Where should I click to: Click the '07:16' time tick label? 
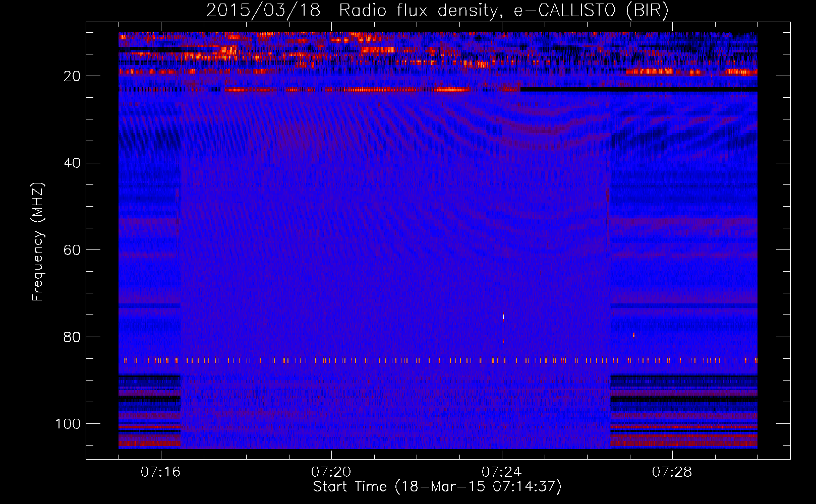point(161,472)
